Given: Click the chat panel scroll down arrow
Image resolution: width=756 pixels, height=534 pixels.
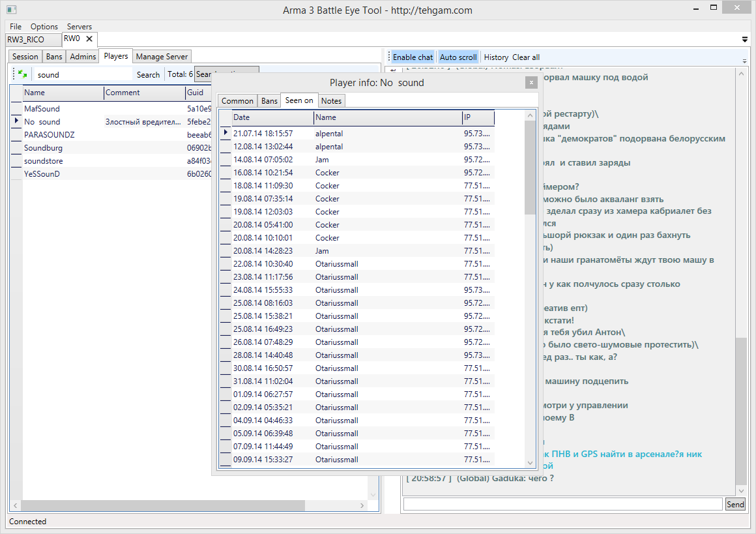Looking at the screenshot, I should 741,490.
